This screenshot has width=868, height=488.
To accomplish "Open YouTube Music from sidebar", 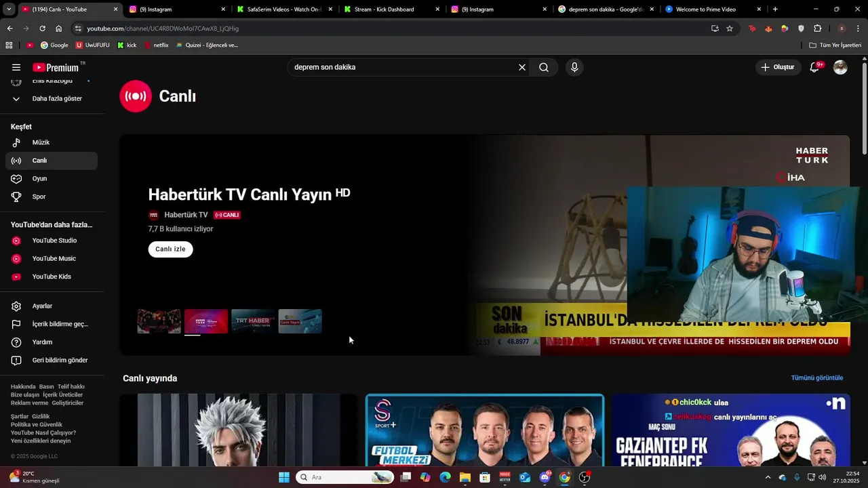I will click(52, 258).
